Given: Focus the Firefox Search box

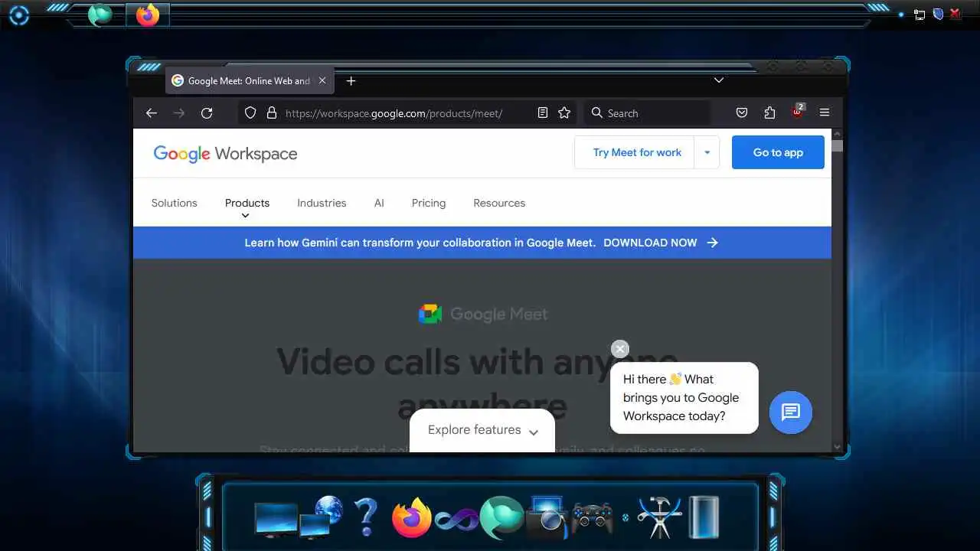Looking at the screenshot, I should [648, 113].
